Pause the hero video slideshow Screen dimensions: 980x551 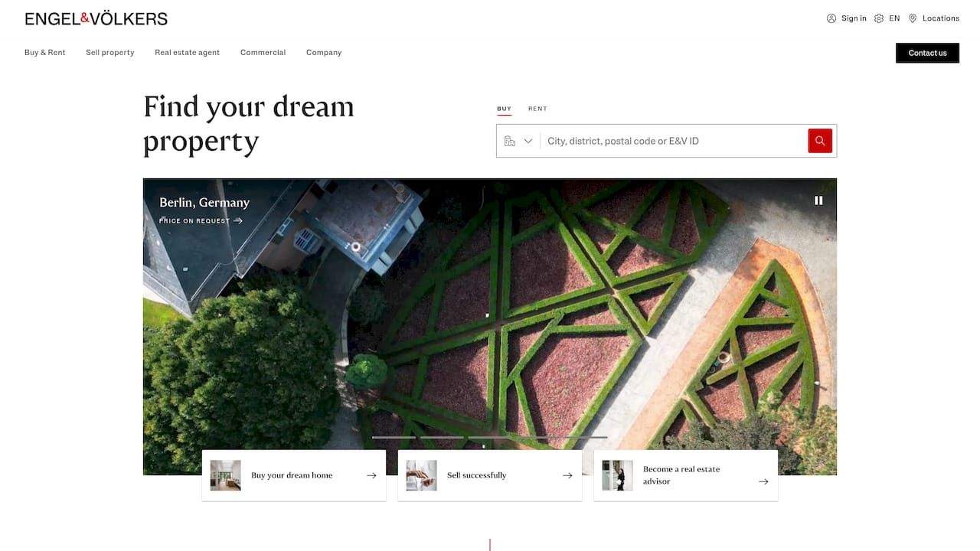point(818,201)
